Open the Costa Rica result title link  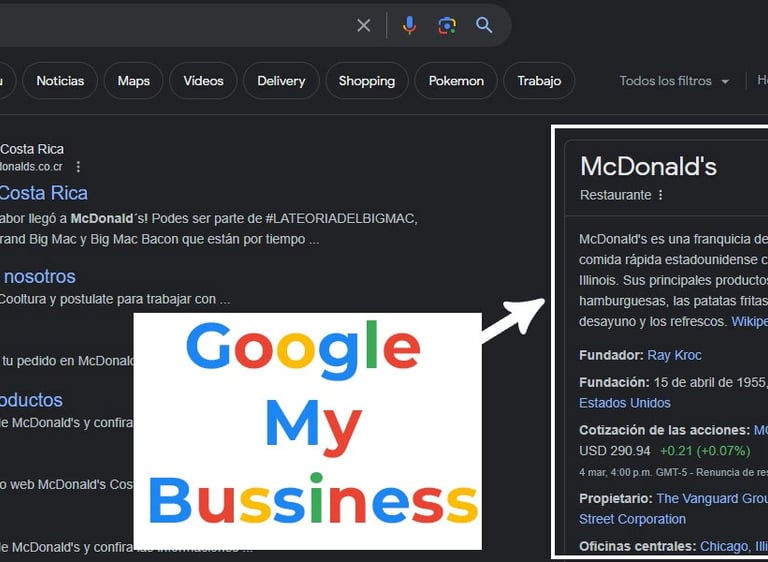tap(44, 193)
